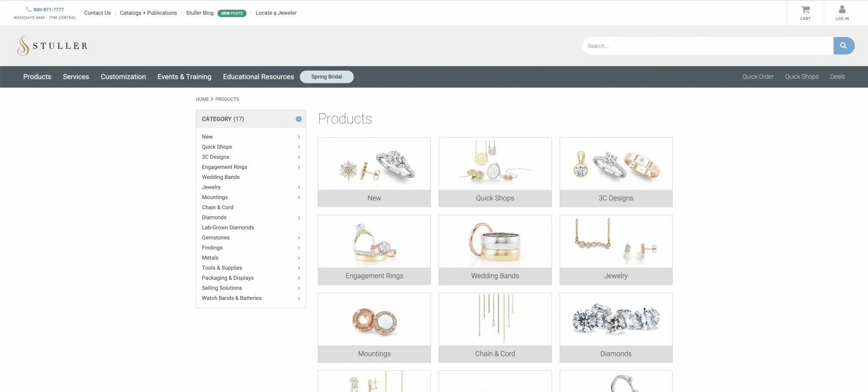
Task: Select Metals in category list
Action: (x=210, y=258)
